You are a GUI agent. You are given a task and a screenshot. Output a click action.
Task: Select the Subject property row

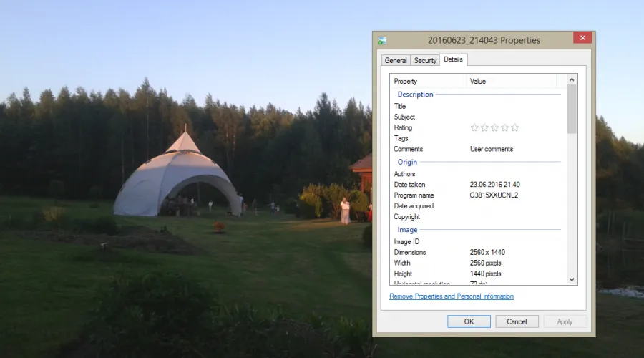[479, 117]
